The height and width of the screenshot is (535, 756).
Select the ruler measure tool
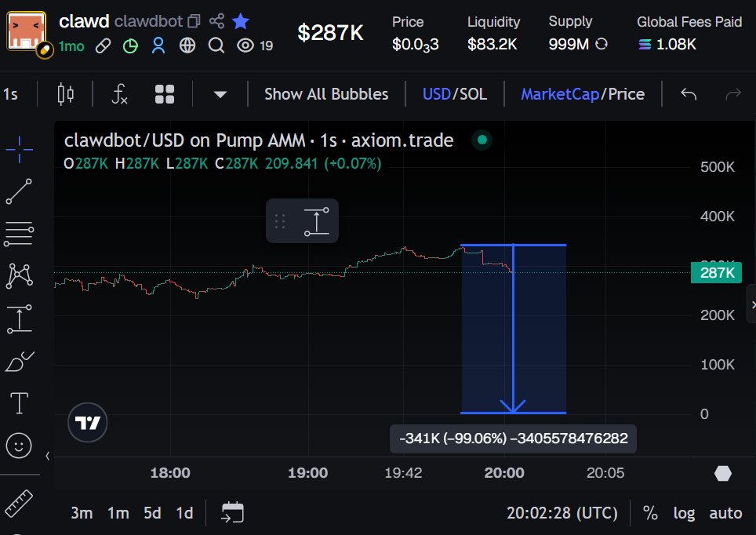[x=20, y=503]
